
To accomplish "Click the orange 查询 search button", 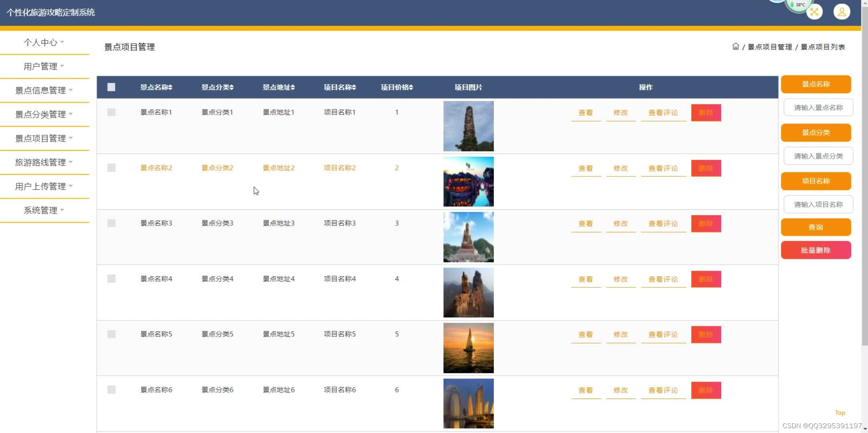I will point(816,227).
